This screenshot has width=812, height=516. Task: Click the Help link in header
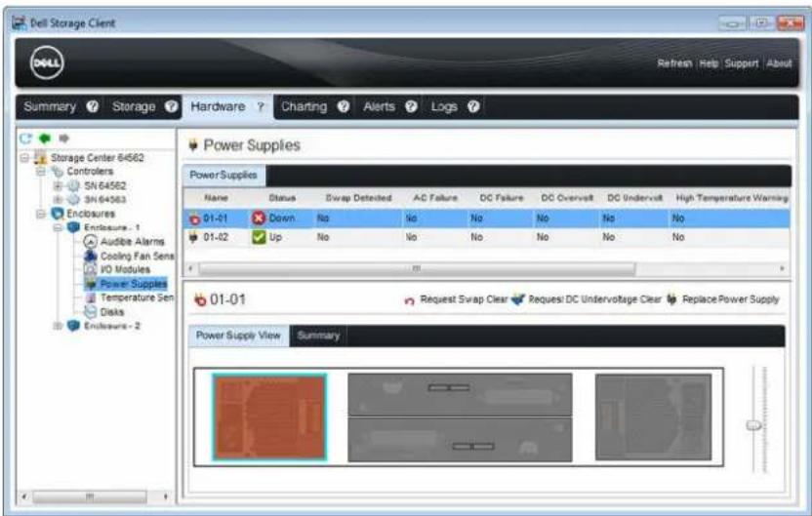(x=709, y=63)
